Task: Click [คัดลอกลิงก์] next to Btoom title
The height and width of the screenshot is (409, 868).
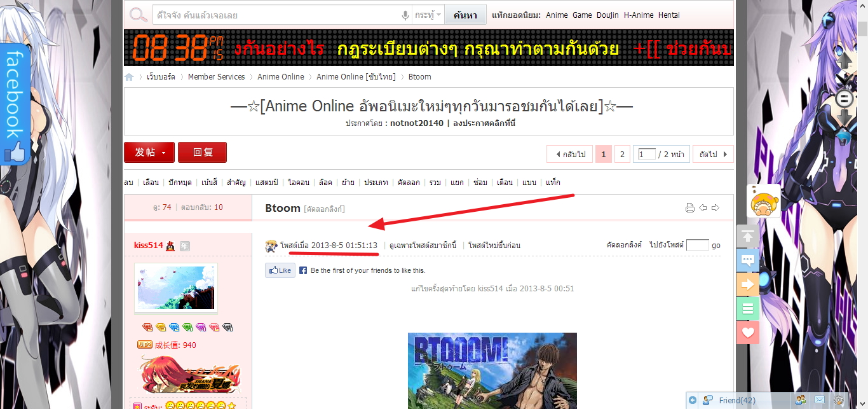Action: (324, 209)
